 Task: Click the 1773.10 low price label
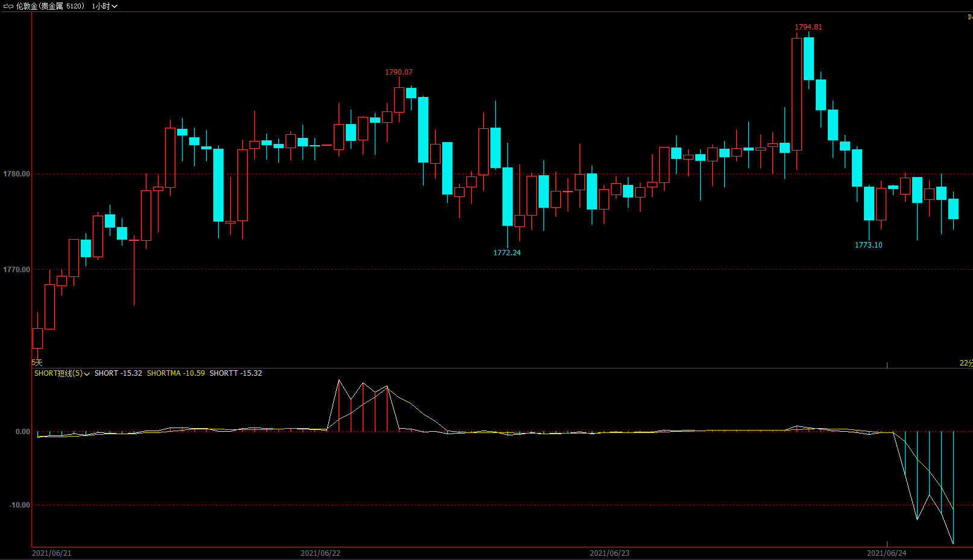coord(869,245)
